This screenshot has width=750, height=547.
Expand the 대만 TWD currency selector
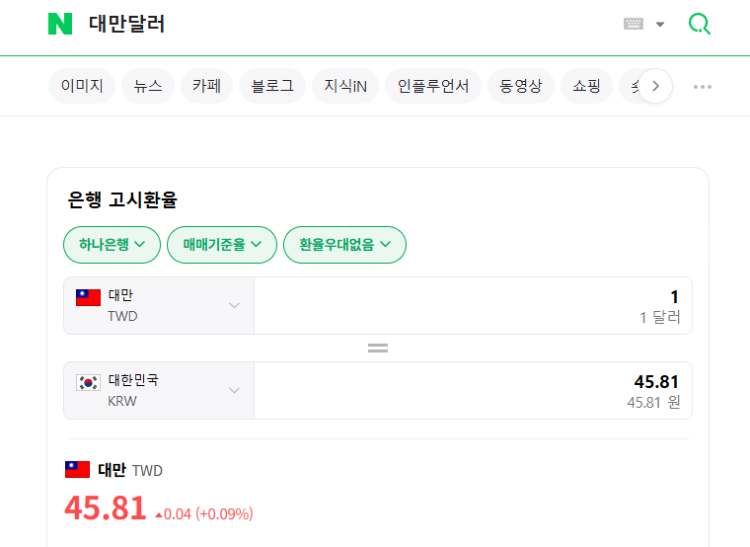pos(159,306)
